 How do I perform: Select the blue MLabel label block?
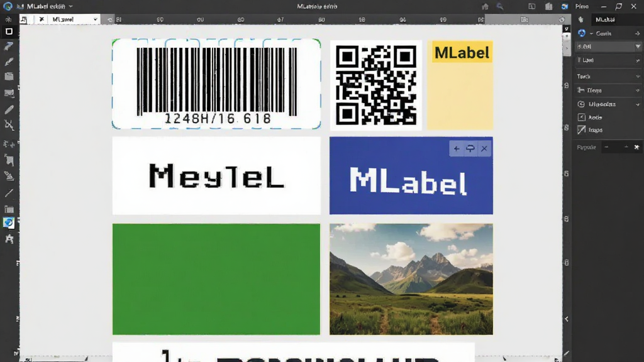point(411,176)
